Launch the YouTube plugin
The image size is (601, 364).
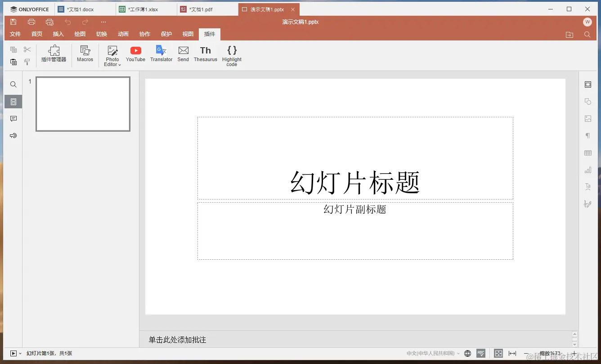(135, 54)
